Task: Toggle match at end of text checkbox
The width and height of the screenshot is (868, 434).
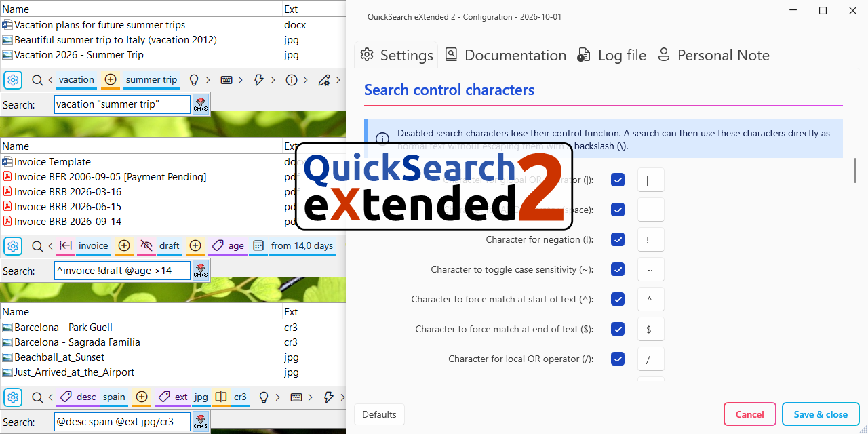Action: (x=618, y=330)
